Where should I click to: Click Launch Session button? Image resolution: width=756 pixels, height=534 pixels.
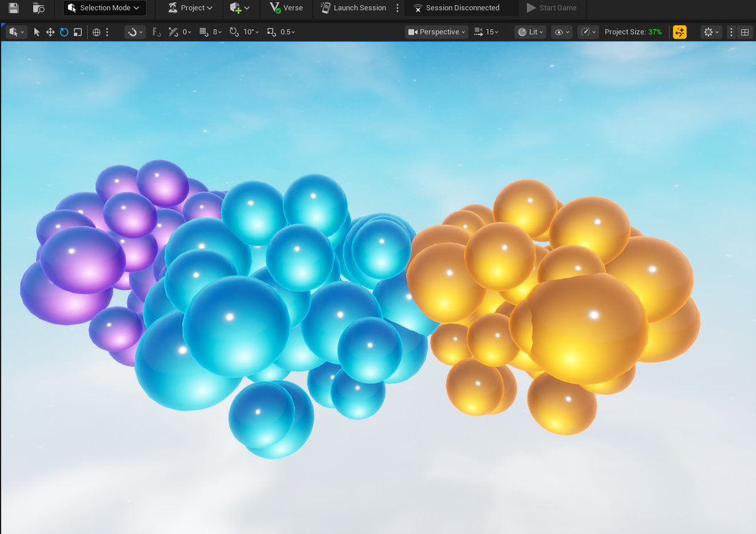coord(353,8)
